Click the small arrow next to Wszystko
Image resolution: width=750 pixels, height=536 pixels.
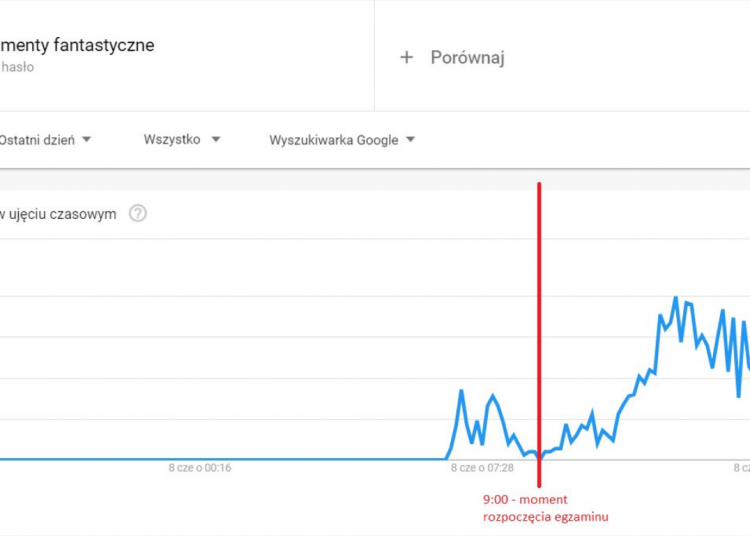(x=216, y=140)
